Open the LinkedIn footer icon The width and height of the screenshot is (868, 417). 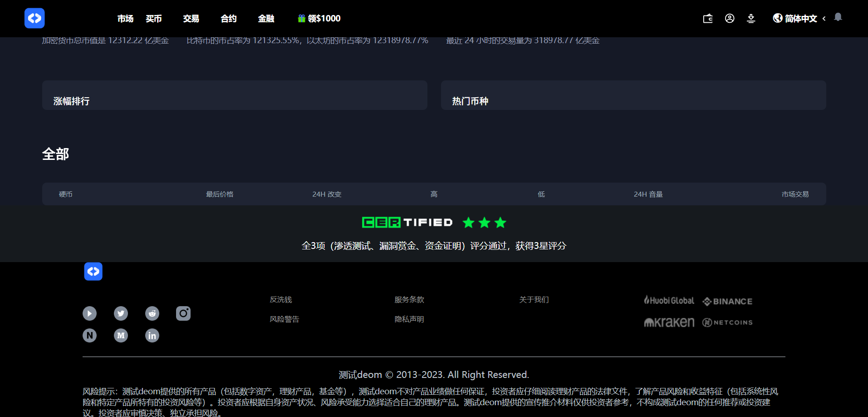pyautogui.click(x=152, y=336)
